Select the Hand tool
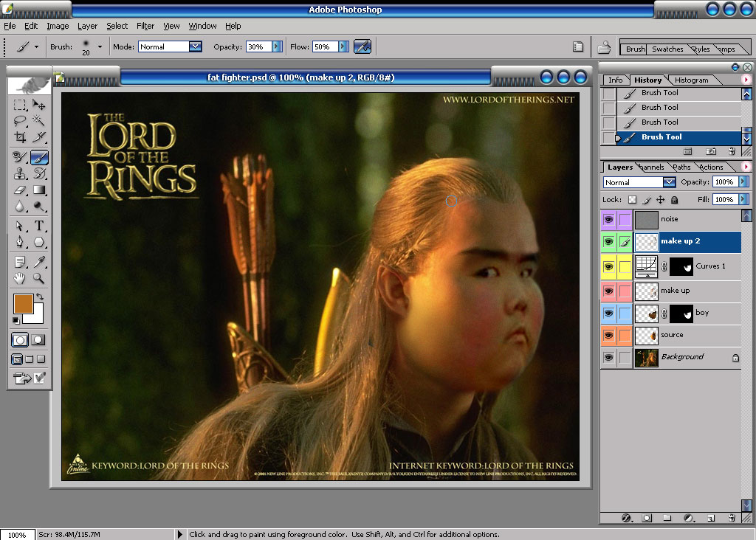 click(20, 278)
